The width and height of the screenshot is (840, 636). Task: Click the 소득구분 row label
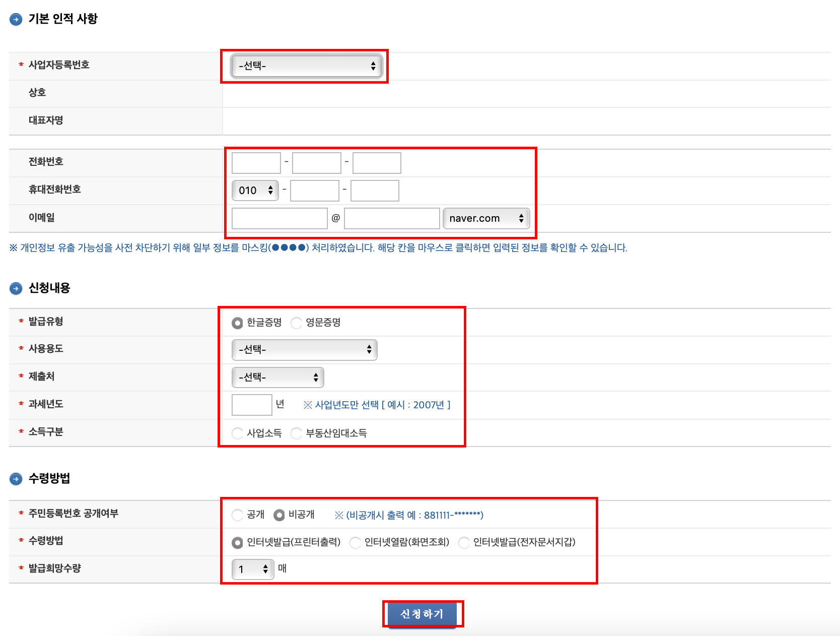click(x=46, y=432)
